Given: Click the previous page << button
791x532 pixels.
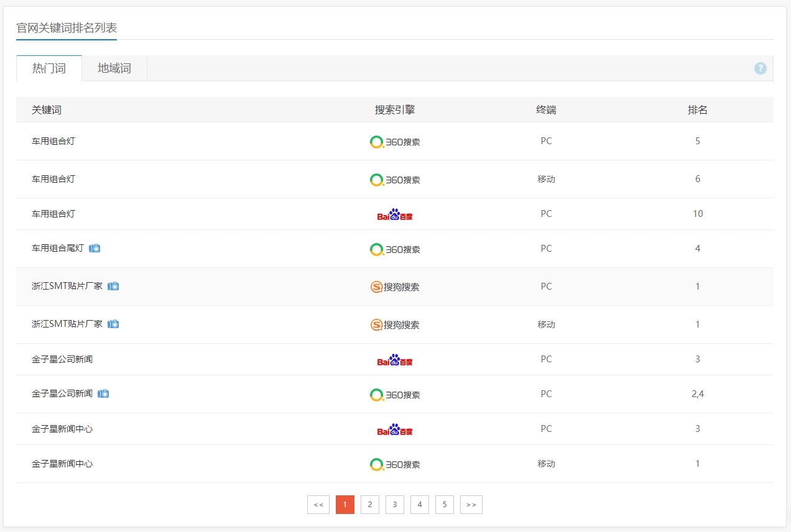Looking at the screenshot, I should 318,505.
